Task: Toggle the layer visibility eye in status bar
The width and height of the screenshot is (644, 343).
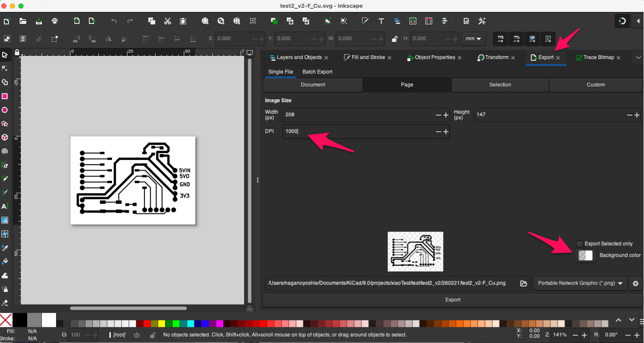Action: [x=137, y=335]
